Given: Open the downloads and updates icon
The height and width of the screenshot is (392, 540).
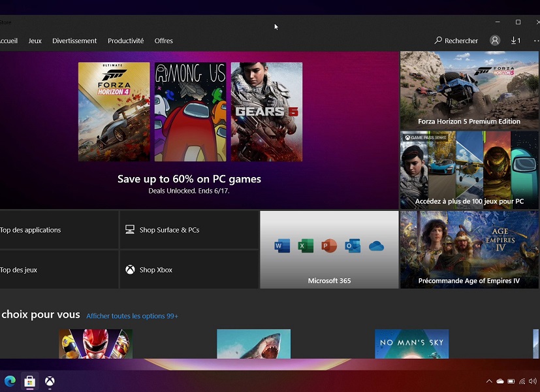Looking at the screenshot, I should 515,41.
